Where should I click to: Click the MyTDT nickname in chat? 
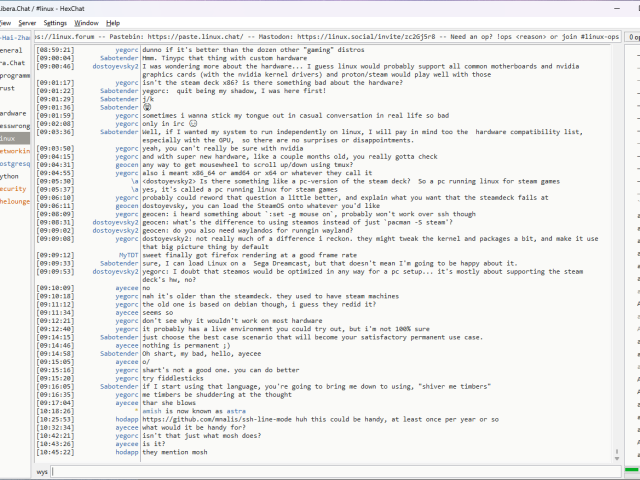pyautogui.click(x=126, y=254)
